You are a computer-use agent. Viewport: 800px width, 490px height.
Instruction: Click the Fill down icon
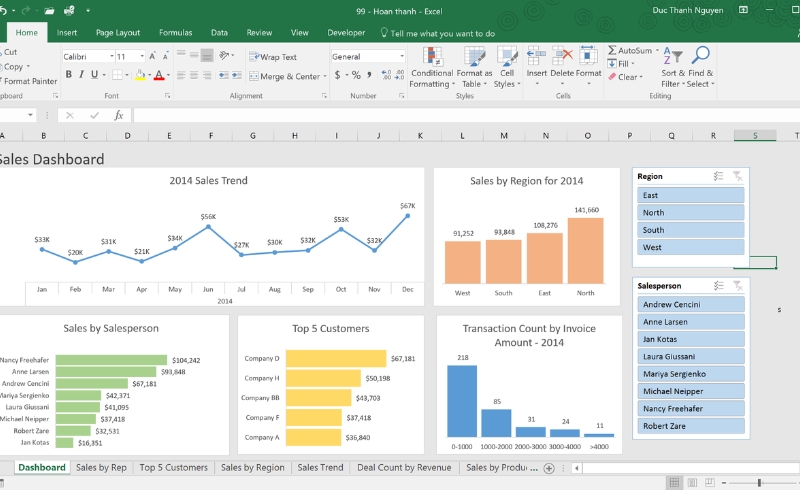point(612,64)
